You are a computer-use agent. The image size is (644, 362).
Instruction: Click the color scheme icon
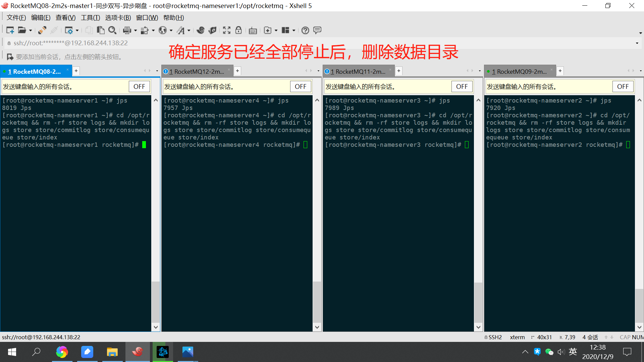[x=145, y=30]
